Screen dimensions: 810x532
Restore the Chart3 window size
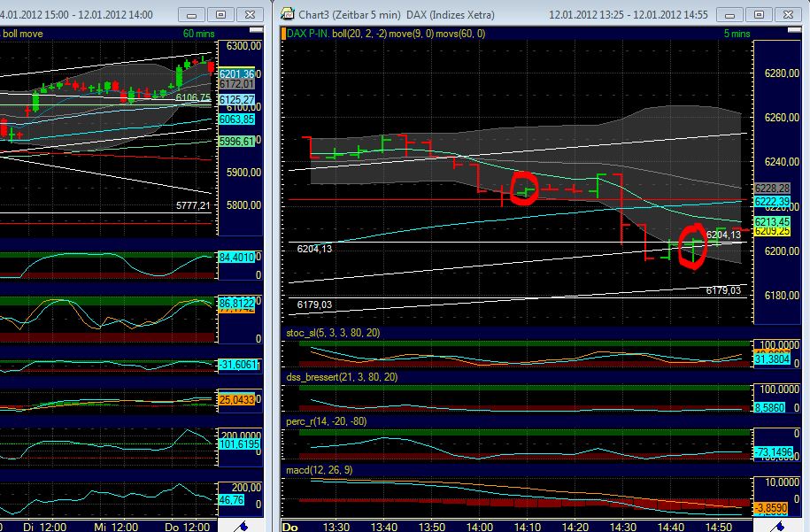coord(758,15)
